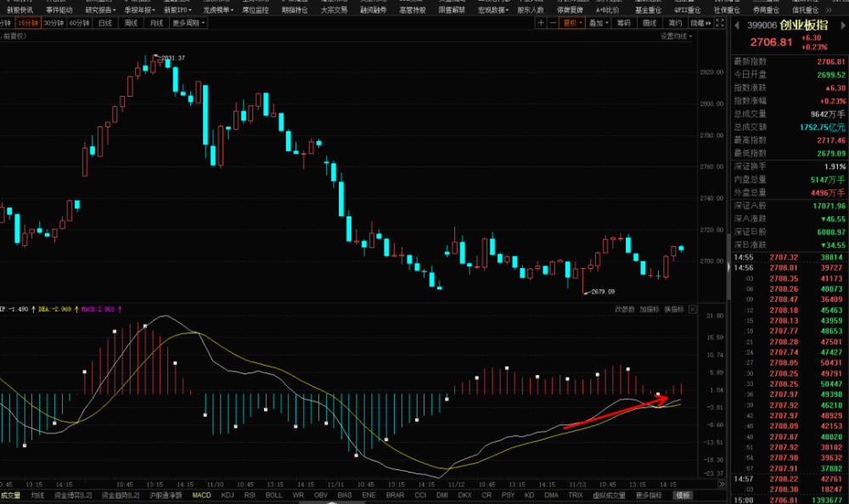Open the 基金重仓 menu item
849x504 pixels.
648,10
